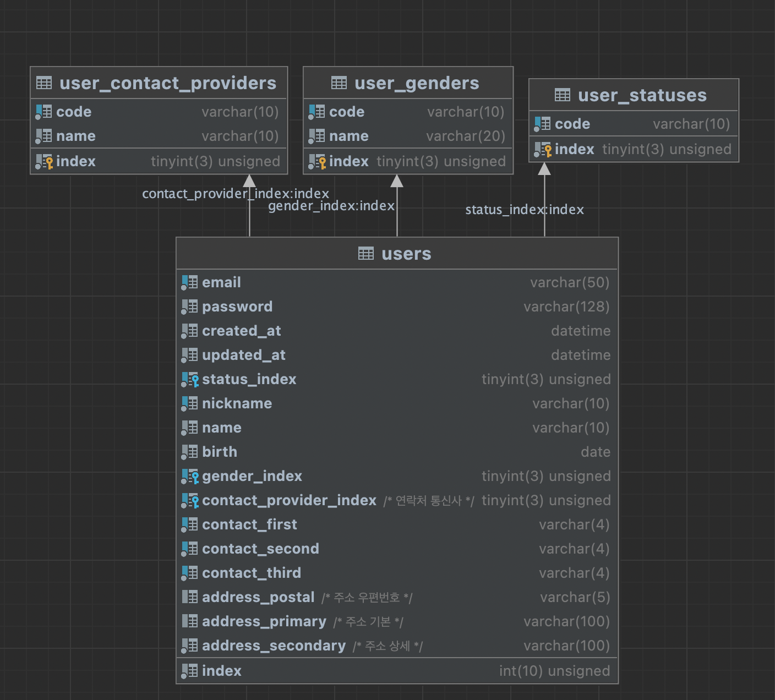Image resolution: width=775 pixels, height=700 pixels.
Task: Click the address_postal column icon
Action: [x=189, y=597]
